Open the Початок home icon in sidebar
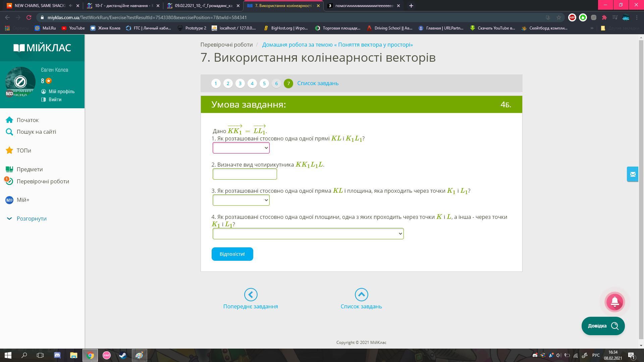Screen dimensions: 644x362 pyautogui.click(x=9, y=120)
